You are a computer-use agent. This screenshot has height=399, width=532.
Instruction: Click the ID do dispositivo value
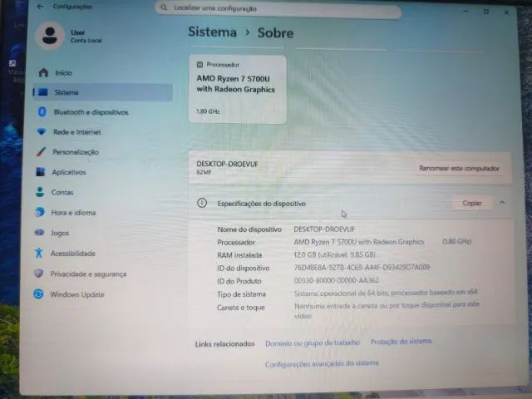(362, 267)
